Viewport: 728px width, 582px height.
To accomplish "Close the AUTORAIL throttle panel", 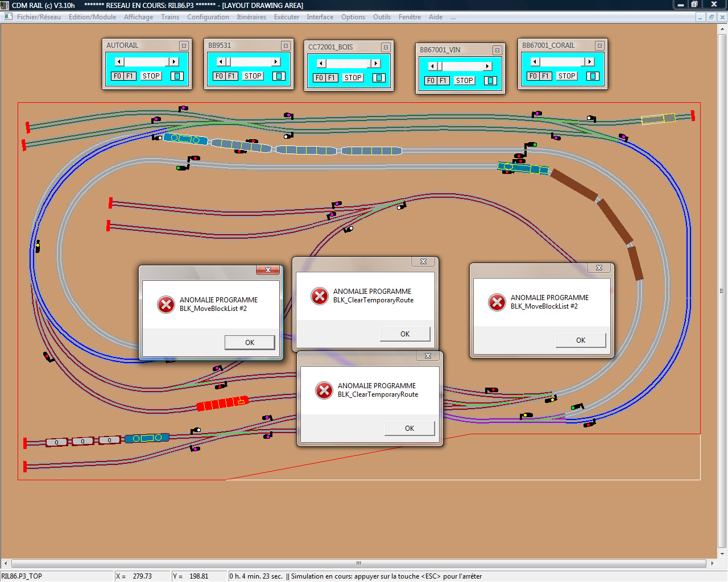I will (x=184, y=45).
